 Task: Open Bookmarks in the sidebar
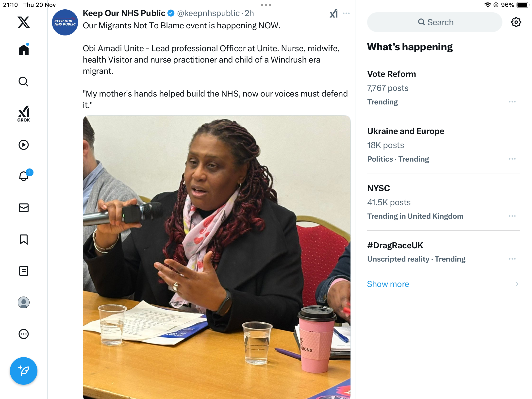click(24, 239)
